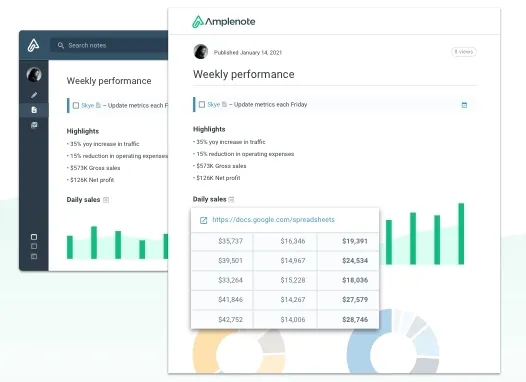Click the Amplenote logo in the published page header
The height and width of the screenshot is (382, 526).
pos(223,22)
